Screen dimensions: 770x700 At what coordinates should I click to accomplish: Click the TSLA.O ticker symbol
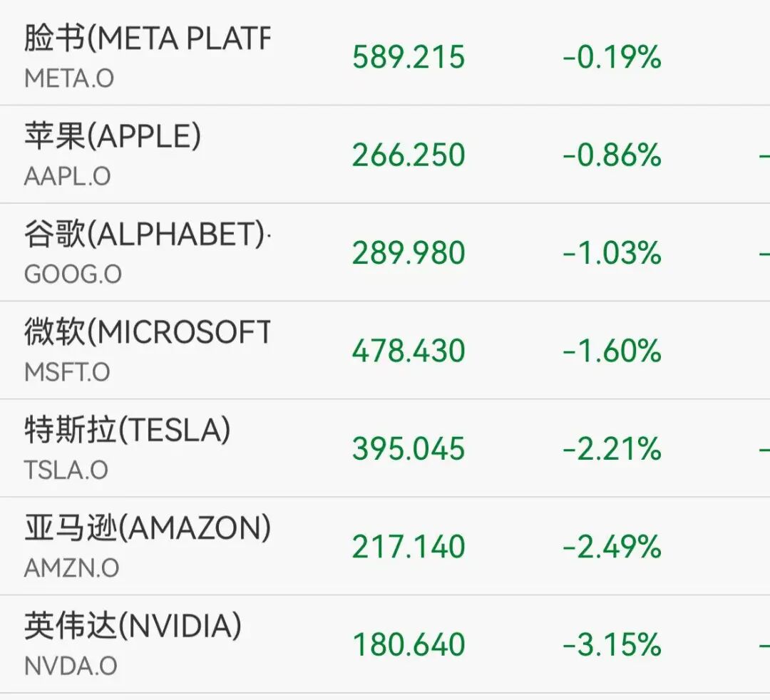(x=66, y=470)
